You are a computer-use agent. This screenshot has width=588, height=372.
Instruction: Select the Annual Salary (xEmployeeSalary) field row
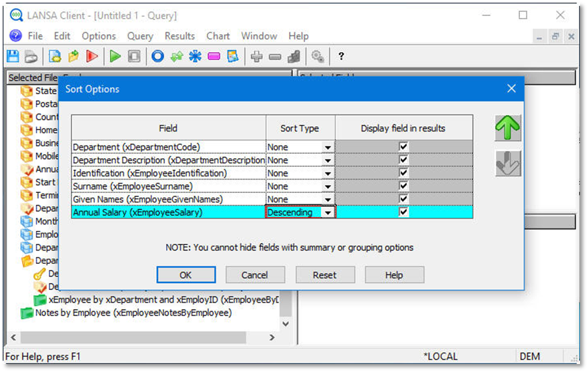(168, 212)
